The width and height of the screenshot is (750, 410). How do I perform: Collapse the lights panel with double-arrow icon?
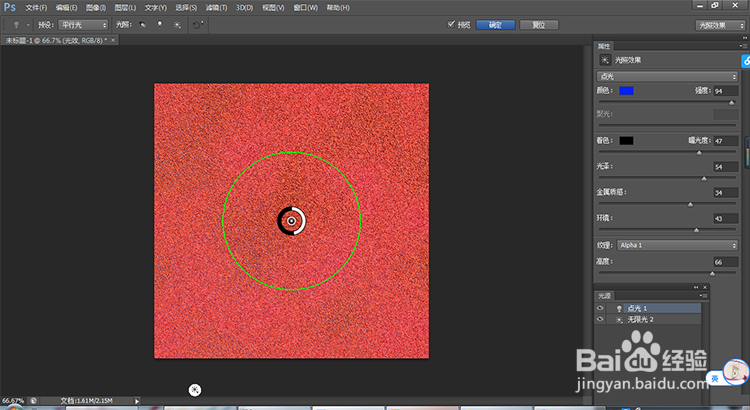click(696, 287)
